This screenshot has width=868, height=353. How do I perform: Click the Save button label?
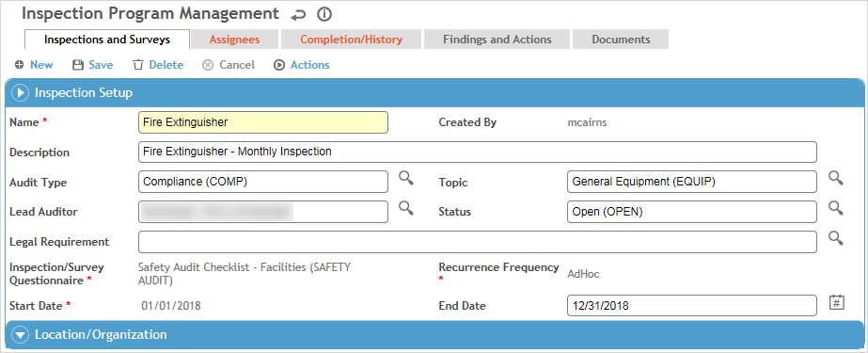101,65
